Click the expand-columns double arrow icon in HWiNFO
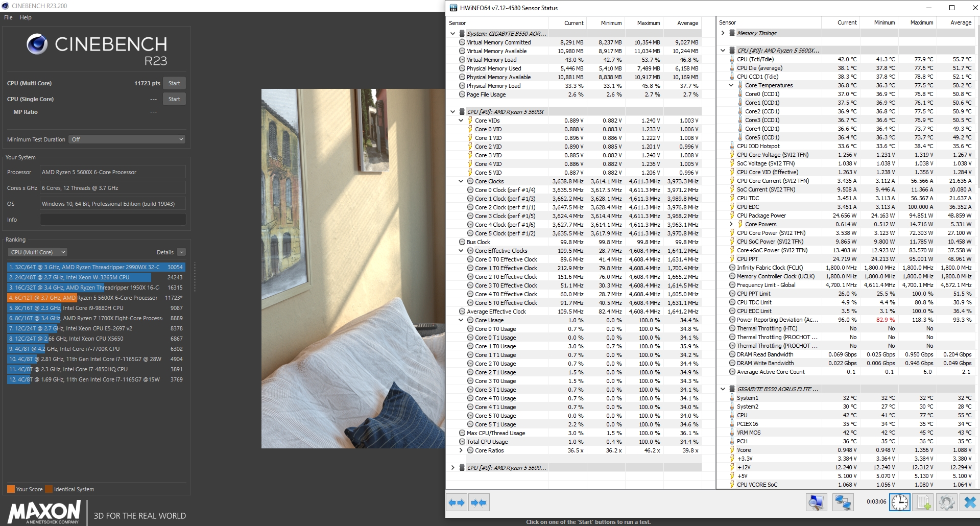Screen dimensions: 980x526 (x=457, y=503)
